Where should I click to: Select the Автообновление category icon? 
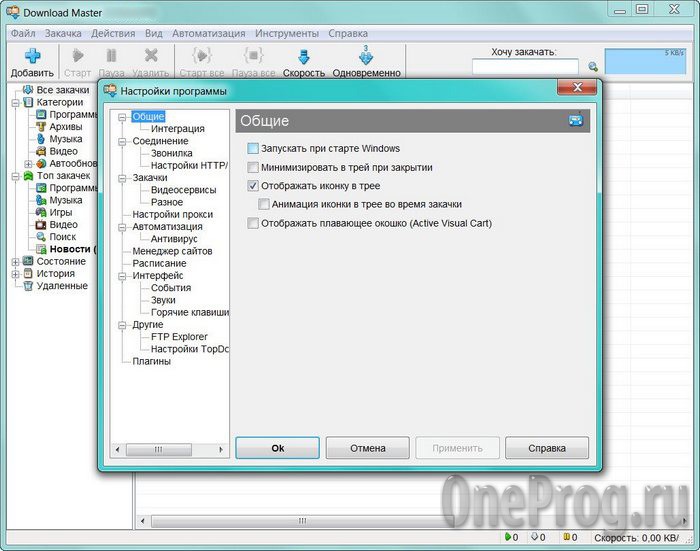(41, 163)
